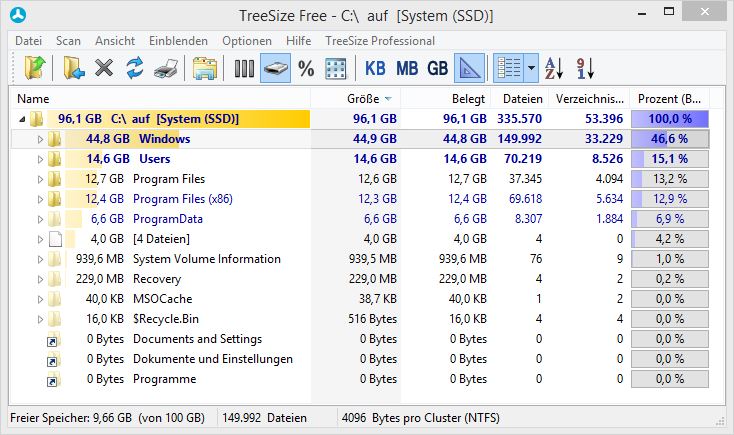Toggle file count view bars icon
Screen dimensions: 734x435
click(244, 68)
